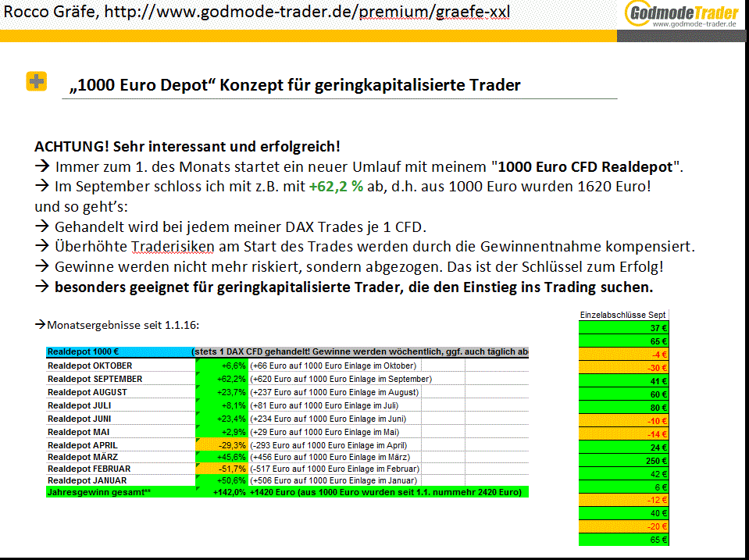
Task: Click the orange -10 € cell
Action: (x=623, y=421)
